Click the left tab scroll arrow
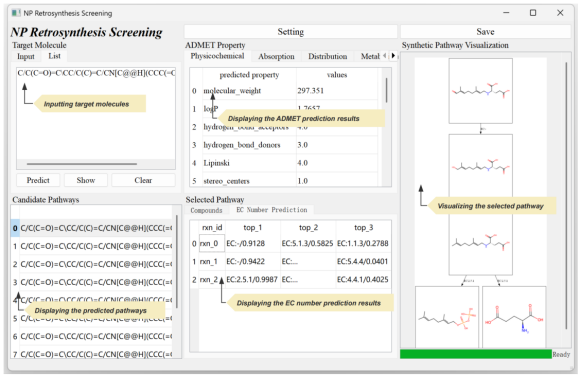The width and height of the screenshot is (580, 377). (x=385, y=56)
